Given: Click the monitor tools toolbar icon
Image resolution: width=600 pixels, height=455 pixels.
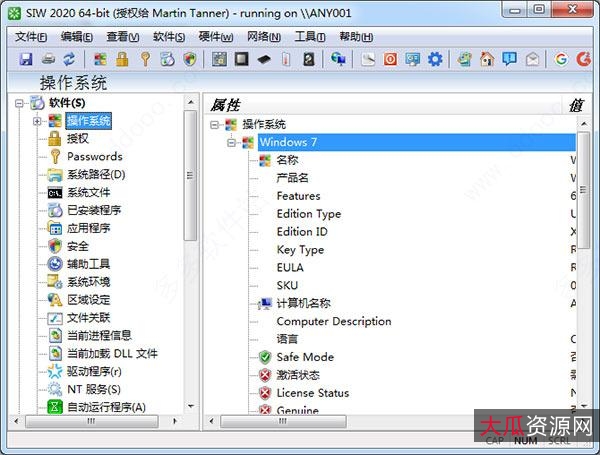Looking at the screenshot, I should click(412, 59).
